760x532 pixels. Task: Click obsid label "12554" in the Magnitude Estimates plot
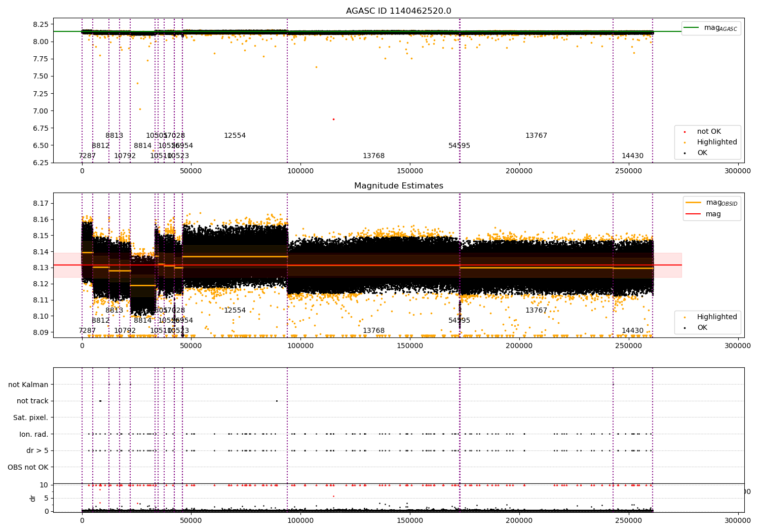(235, 311)
